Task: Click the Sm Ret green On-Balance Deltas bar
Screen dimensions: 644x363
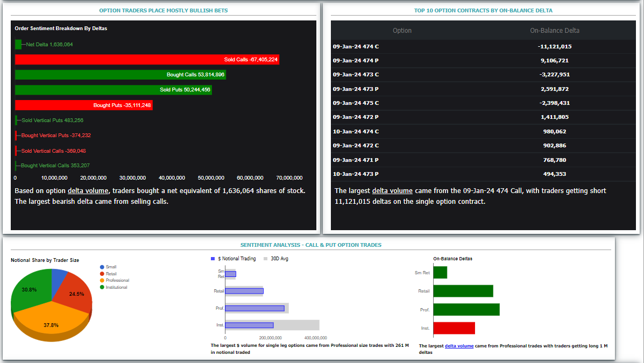Action: point(440,273)
